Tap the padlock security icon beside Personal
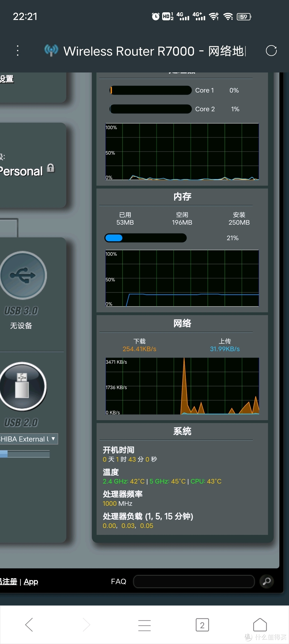 pos(51,168)
